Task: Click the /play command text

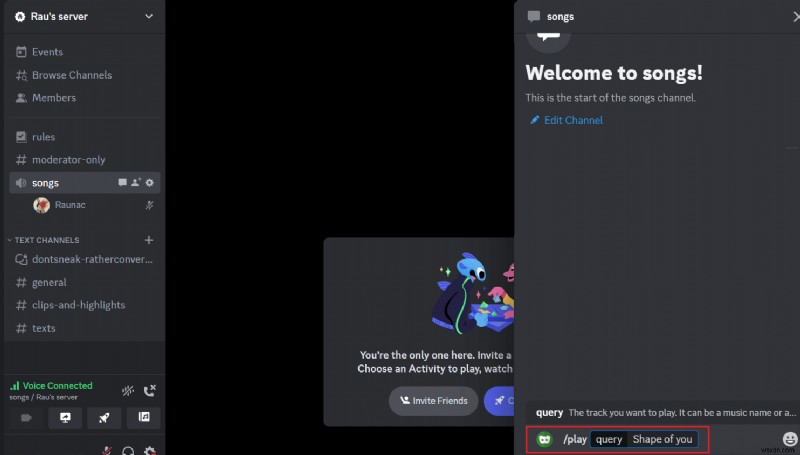Action: coord(575,439)
